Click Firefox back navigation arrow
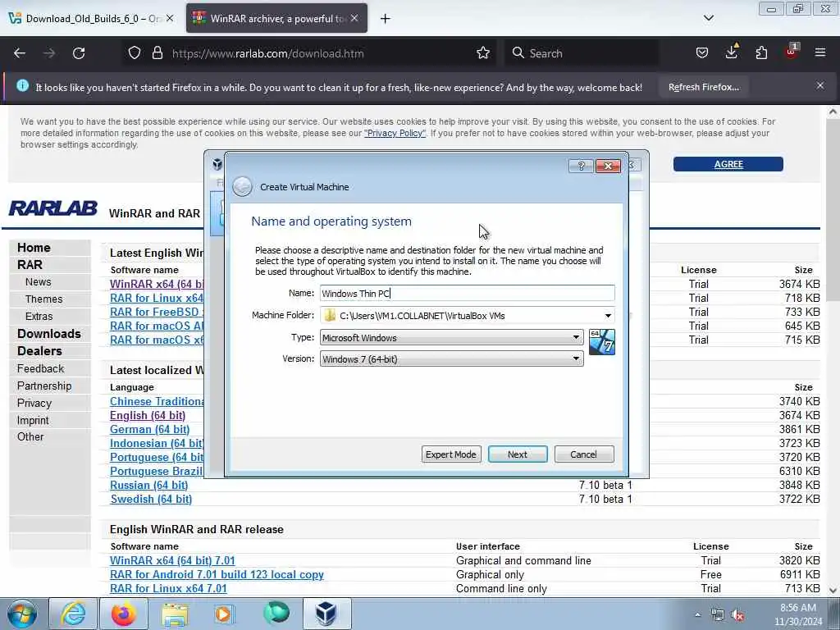This screenshot has height=630, width=840. coord(20,53)
